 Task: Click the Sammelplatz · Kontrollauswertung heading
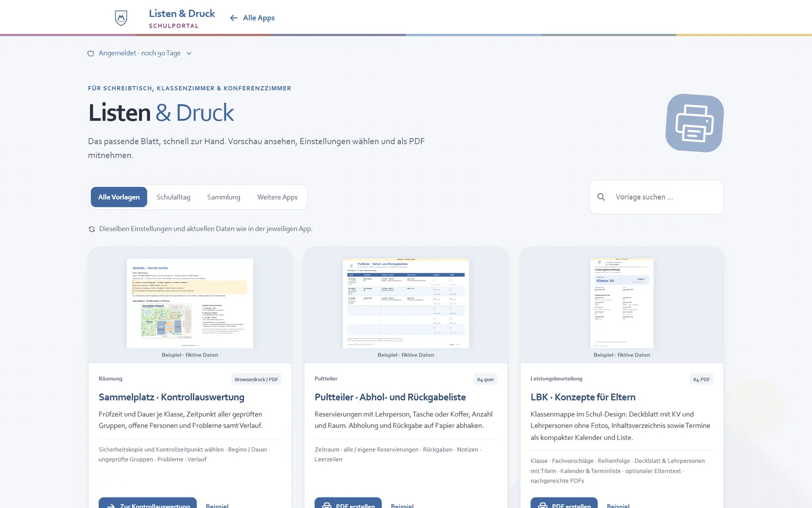click(172, 397)
